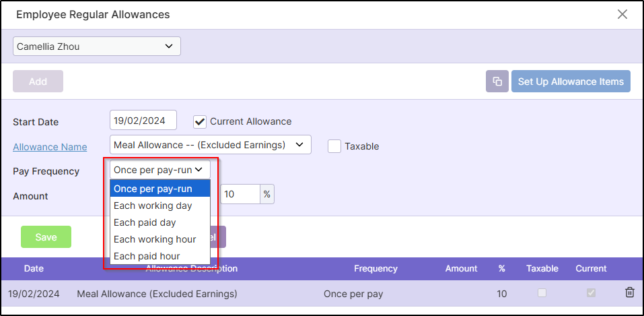Click the Start Date input field
644x316 pixels.
tap(143, 121)
